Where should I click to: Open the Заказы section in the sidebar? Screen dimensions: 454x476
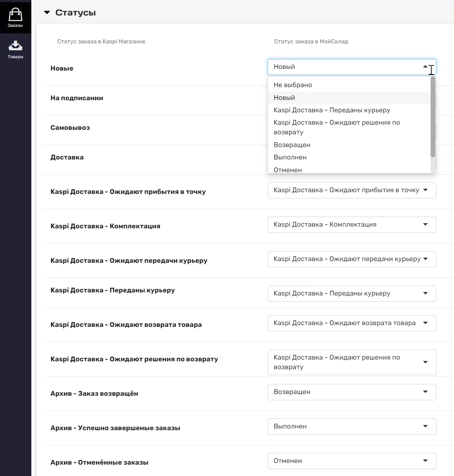[16, 17]
